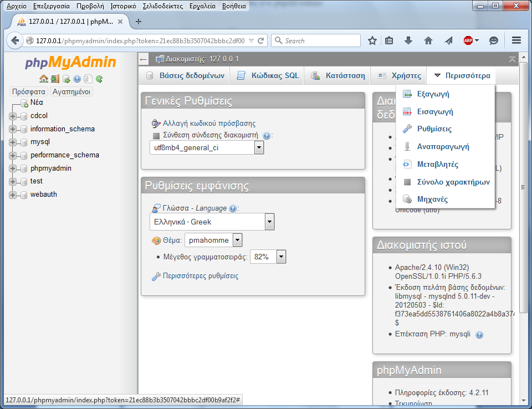Open the font size dropdown showing 82%
This screenshot has width=532, height=409.
268,257
